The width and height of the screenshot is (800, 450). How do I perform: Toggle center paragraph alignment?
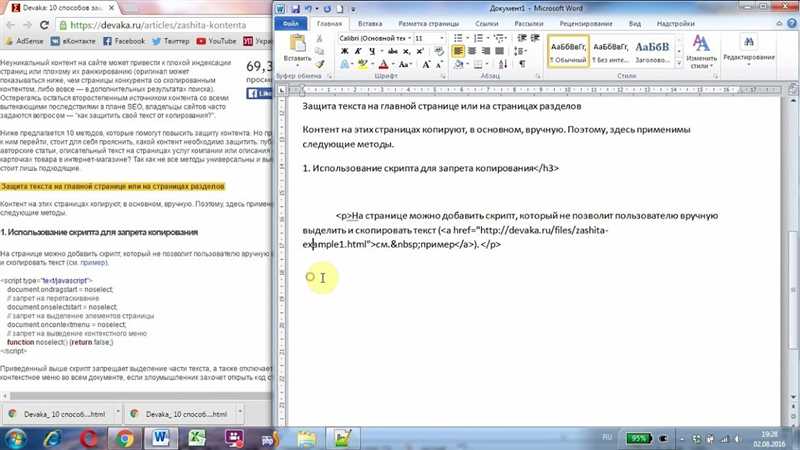click(x=472, y=51)
